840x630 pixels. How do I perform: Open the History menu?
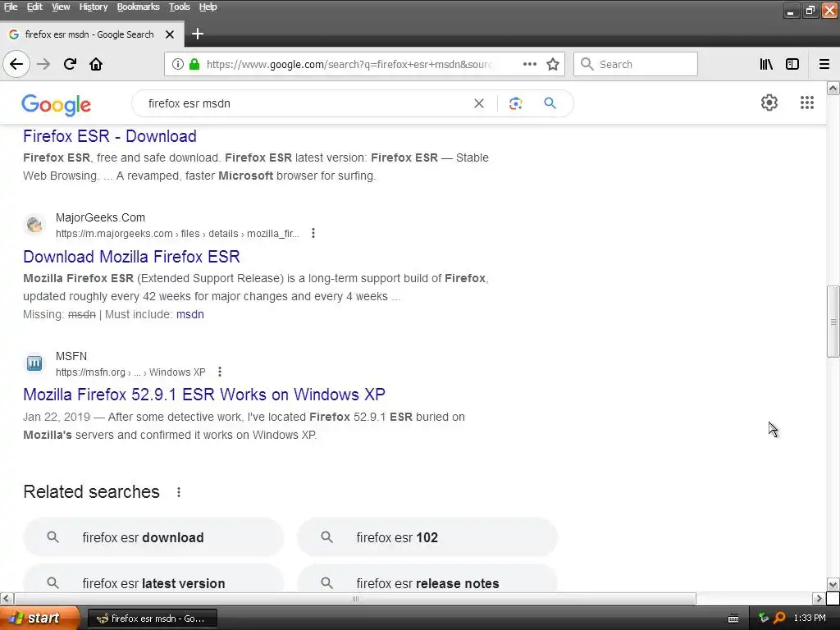(94, 7)
